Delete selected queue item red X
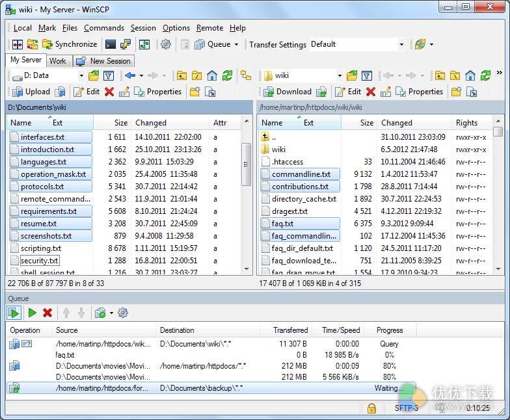This screenshot has width=510, height=420. [x=47, y=313]
